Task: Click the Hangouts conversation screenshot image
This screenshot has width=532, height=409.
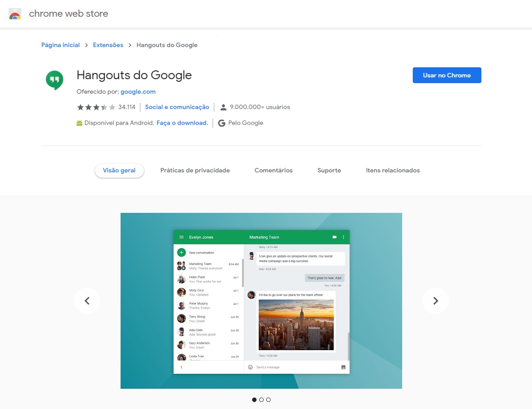Action: (261, 301)
